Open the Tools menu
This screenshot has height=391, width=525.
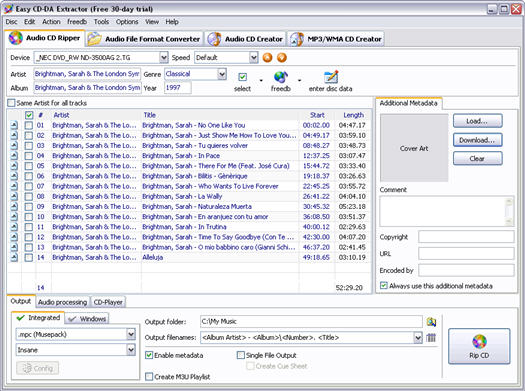point(101,22)
